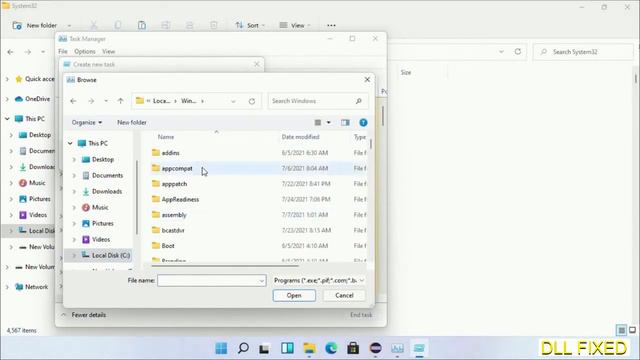Click the horizontal scrollbar in file list
640x360 pixels.
(224, 266)
